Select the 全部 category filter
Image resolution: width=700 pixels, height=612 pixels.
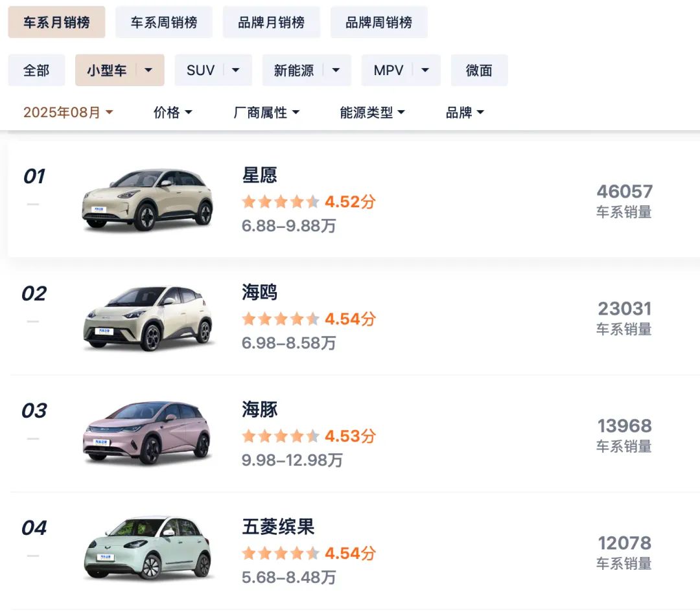36,71
